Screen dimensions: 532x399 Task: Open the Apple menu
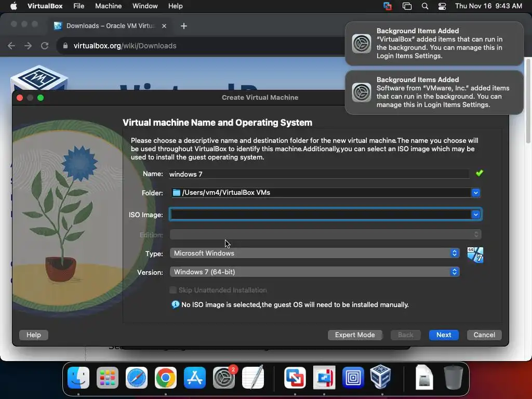14,6
